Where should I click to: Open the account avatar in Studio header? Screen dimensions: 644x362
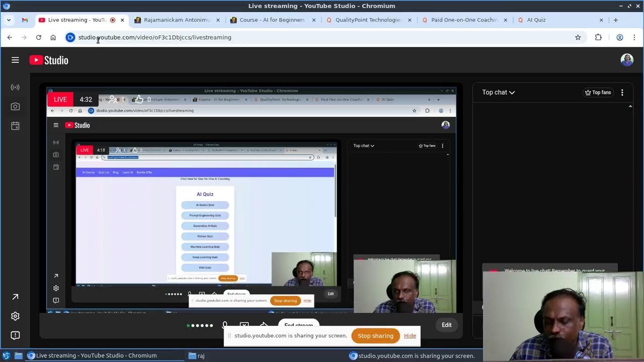point(627,60)
